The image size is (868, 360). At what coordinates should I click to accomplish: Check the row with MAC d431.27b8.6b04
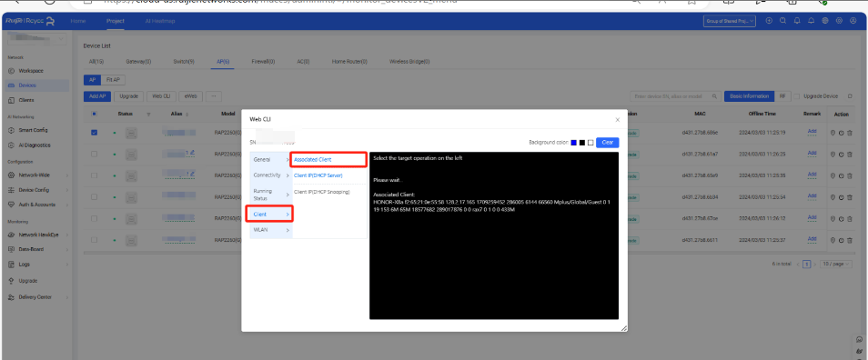click(x=94, y=197)
